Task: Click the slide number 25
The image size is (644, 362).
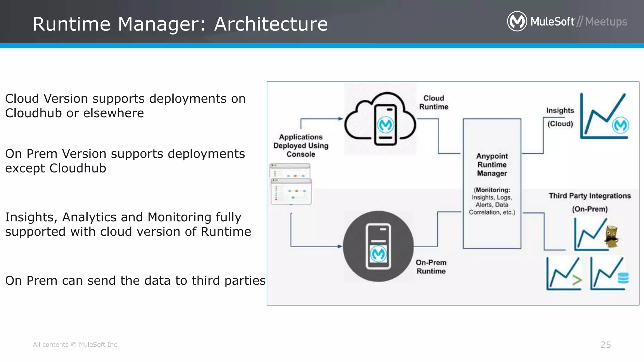Action: point(605,345)
